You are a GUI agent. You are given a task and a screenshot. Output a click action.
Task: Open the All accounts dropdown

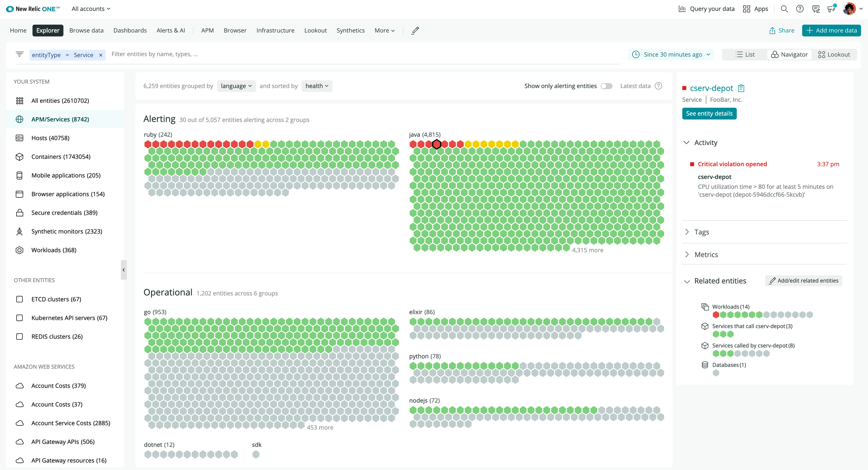tap(91, 9)
